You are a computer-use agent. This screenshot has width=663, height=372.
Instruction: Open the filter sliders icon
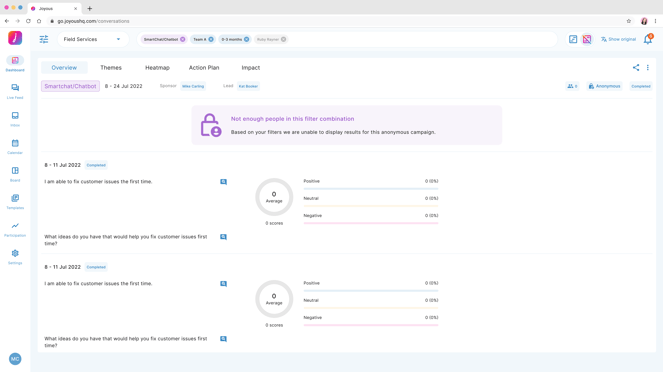(x=44, y=39)
